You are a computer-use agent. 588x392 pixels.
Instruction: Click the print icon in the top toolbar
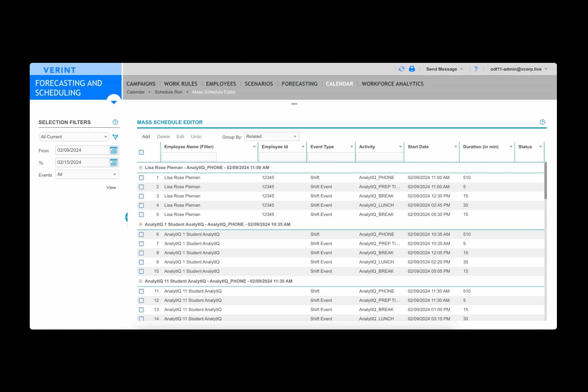412,69
